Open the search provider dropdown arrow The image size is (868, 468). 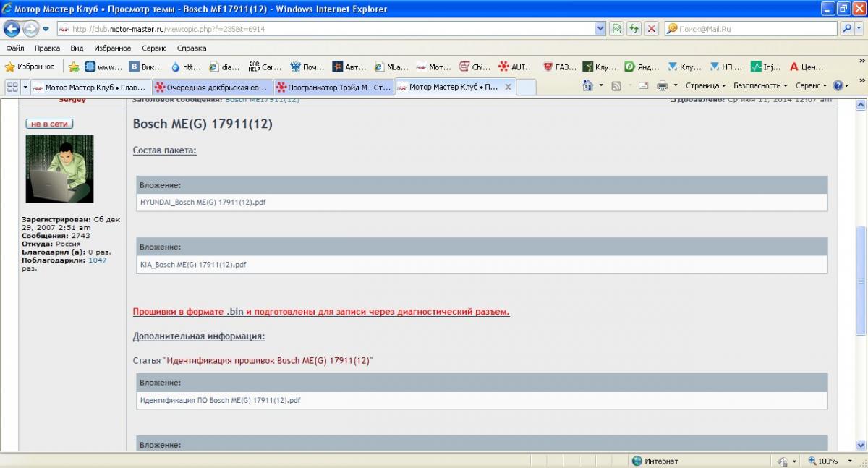859,29
